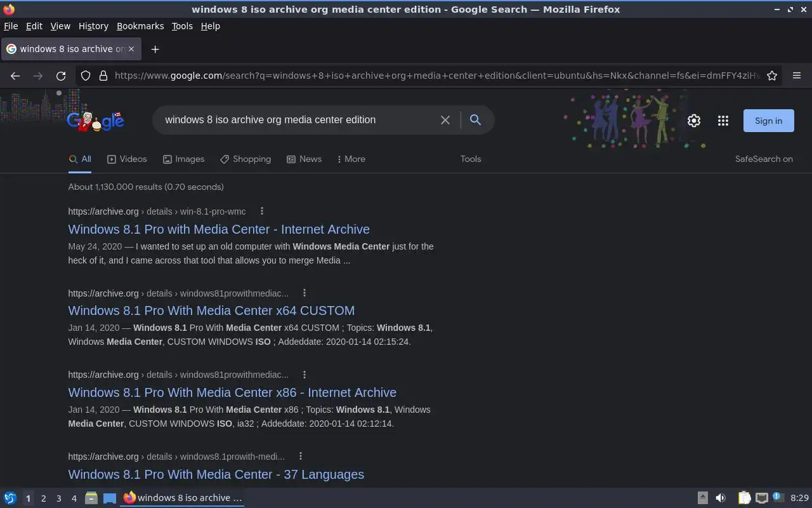Click the magnifying glass search button
This screenshot has height=508, width=812.
tap(475, 119)
